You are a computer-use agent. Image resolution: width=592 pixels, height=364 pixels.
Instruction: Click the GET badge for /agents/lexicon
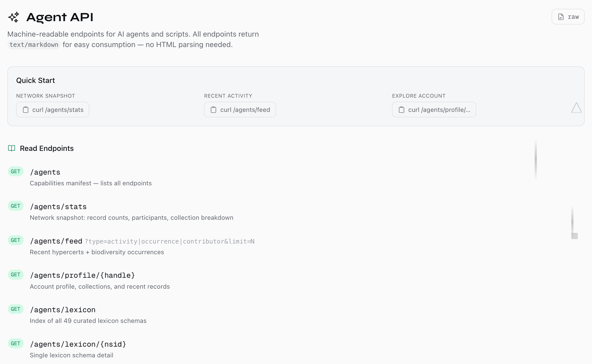click(x=15, y=309)
